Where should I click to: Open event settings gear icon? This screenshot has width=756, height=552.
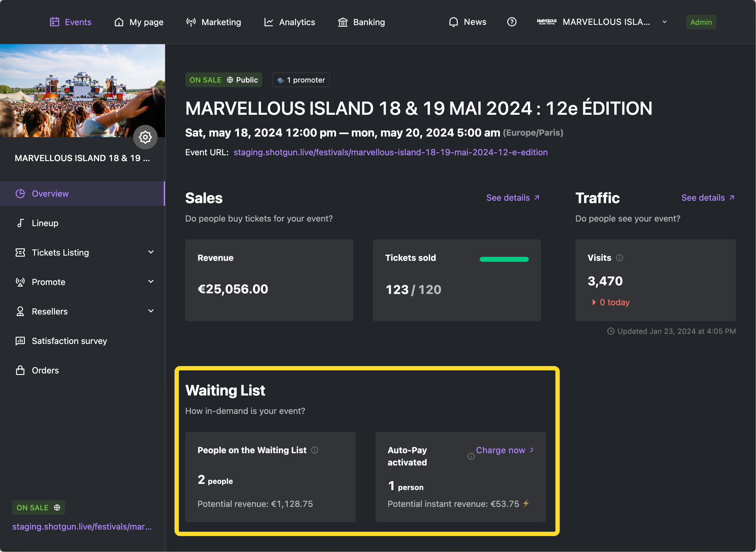coord(145,137)
